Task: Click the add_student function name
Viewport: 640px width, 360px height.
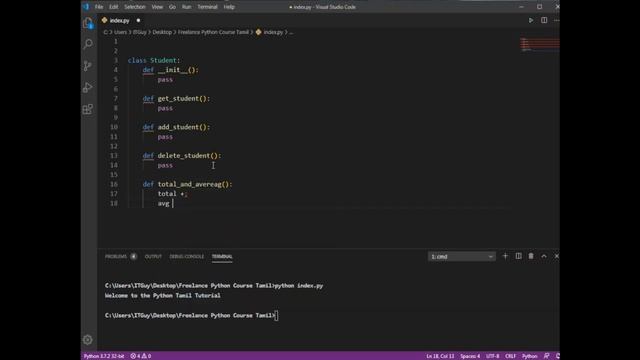Action: coord(178,127)
